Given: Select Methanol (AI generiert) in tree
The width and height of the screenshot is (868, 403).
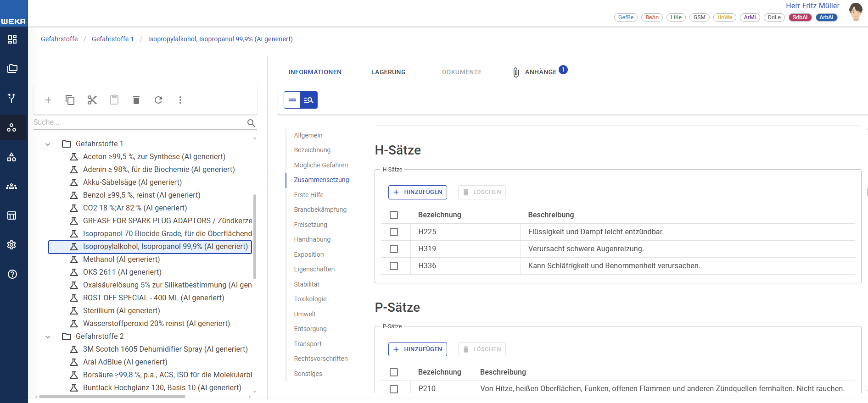Looking at the screenshot, I should tap(121, 259).
